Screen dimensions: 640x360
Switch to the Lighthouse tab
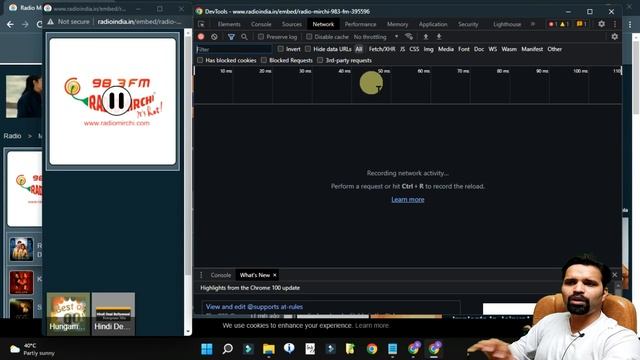point(507,24)
